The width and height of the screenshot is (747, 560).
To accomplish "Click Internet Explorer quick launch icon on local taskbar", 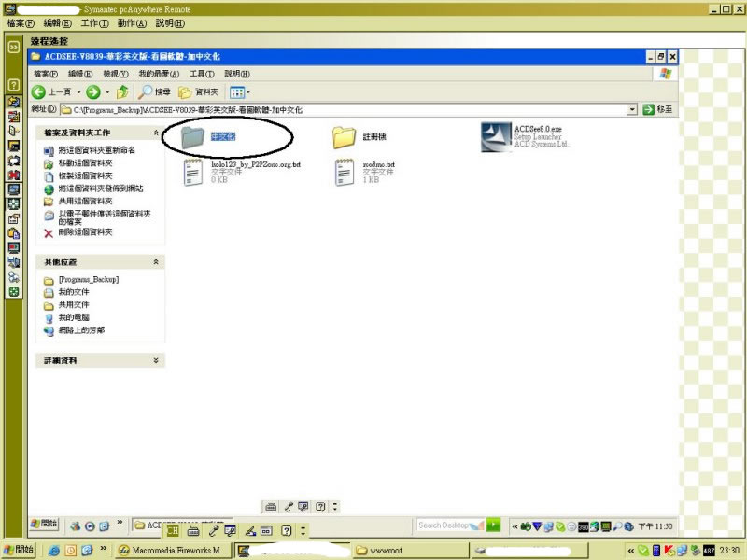I will pyautogui.click(x=54, y=550).
